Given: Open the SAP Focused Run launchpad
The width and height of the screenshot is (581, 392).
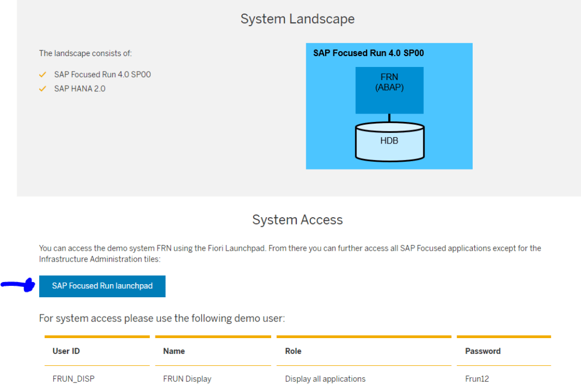Looking at the screenshot, I should 102,286.
